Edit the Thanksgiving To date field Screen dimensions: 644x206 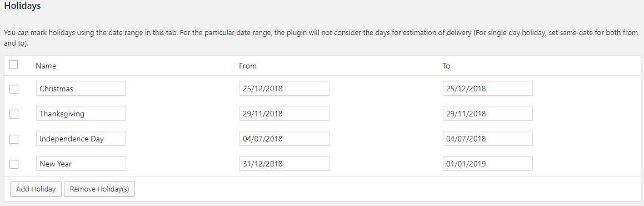487,114
